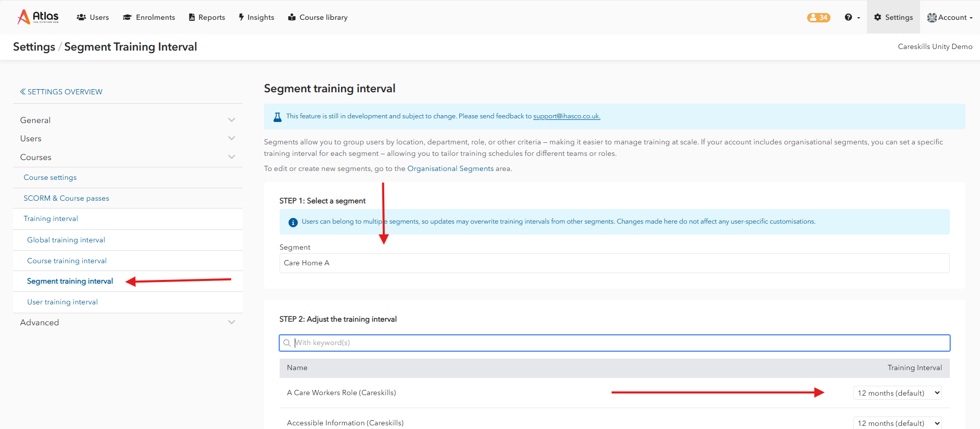Click the A Care Workers Role (Careskills) row name
Viewport: 980px width, 429px height.
(x=341, y=393)
